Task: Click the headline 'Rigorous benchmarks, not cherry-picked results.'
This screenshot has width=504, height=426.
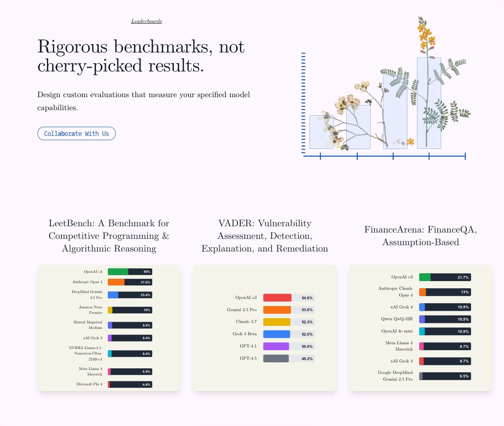Action: coord(141,56)
